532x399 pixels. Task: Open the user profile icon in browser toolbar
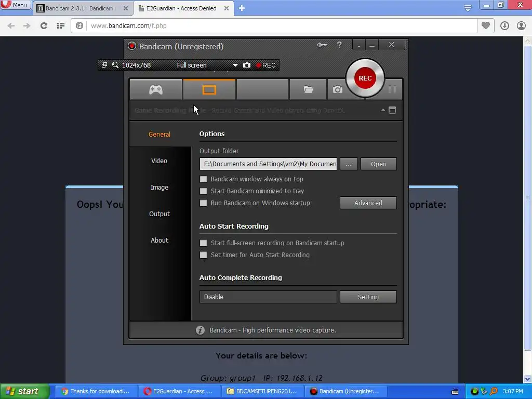pyautogui.click(x=521, y=25)
